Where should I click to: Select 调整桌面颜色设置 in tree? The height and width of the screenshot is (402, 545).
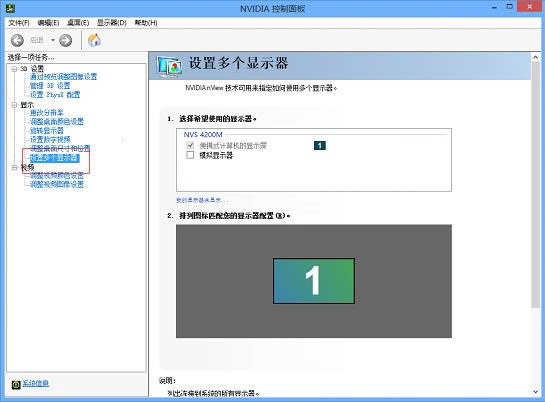point(57,122)
